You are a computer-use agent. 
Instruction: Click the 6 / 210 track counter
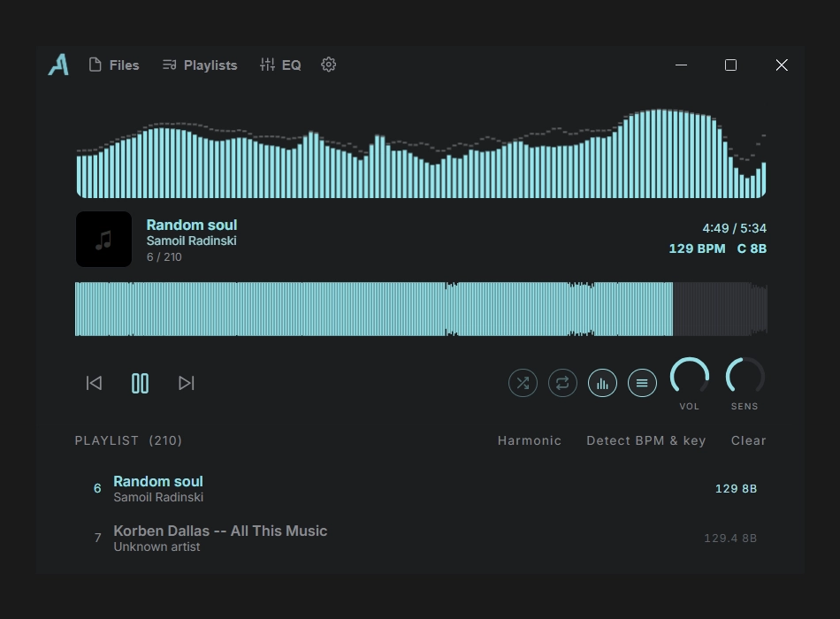tap(164, 257)
